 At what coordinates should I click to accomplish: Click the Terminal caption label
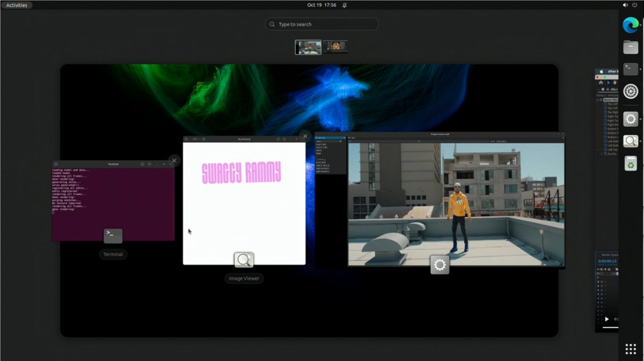pyautogui.click(x=113, y=254)
